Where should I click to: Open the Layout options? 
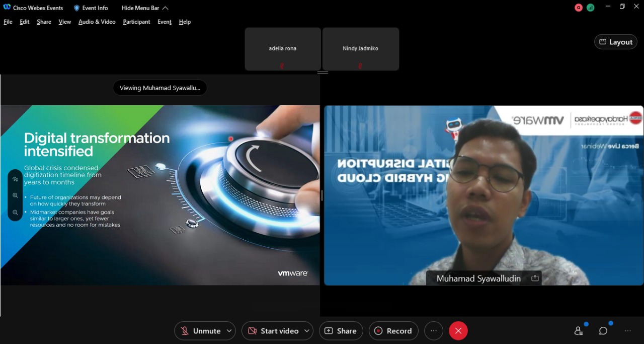click(x=616, y=42)
